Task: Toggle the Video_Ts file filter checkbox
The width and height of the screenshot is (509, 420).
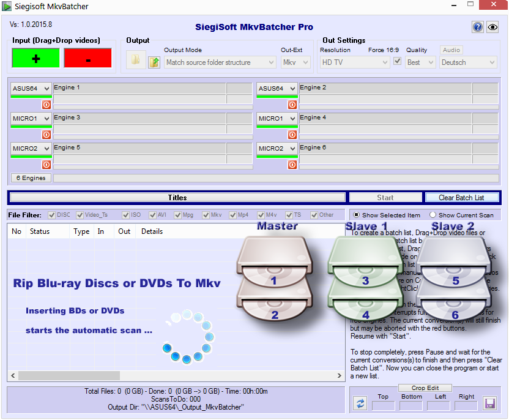Action: 80,215
